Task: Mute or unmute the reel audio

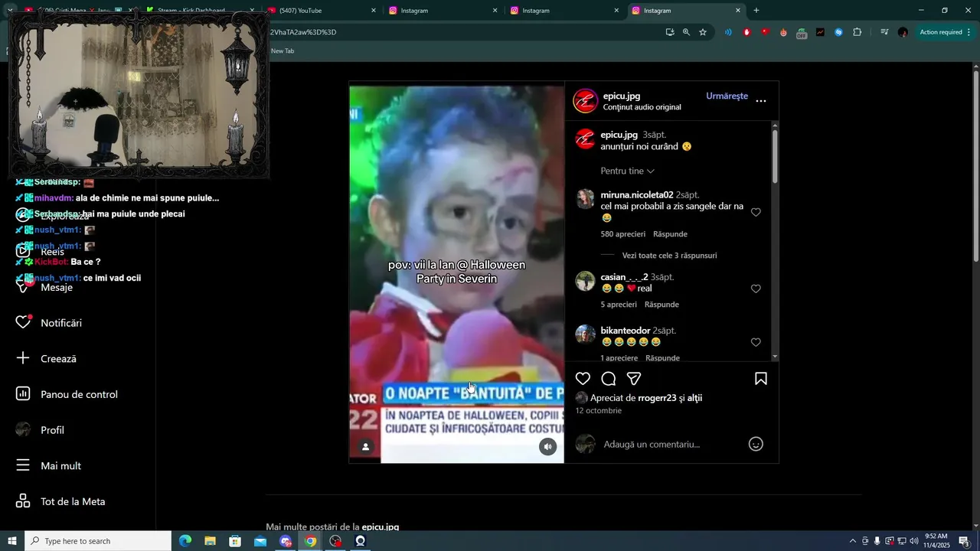Action: tap(547, 446)
